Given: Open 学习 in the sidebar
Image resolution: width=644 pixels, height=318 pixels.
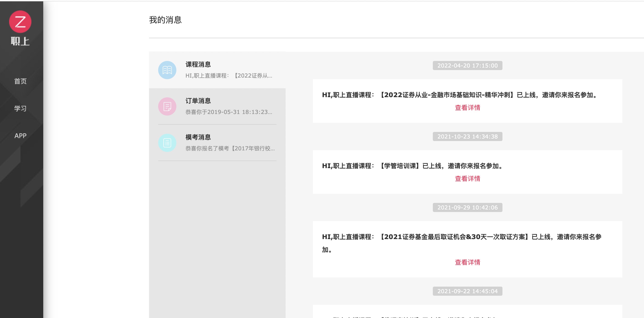Looking at the screenshot, I should point(20,109).
